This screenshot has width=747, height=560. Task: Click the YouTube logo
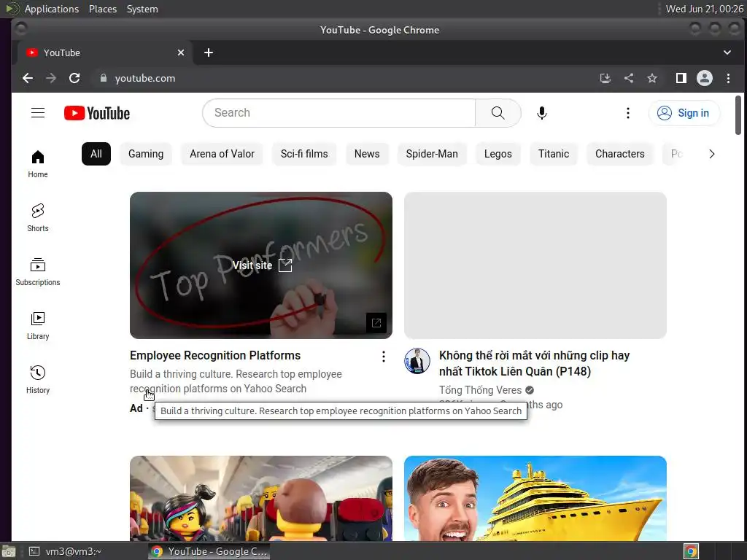coord(97,113)
